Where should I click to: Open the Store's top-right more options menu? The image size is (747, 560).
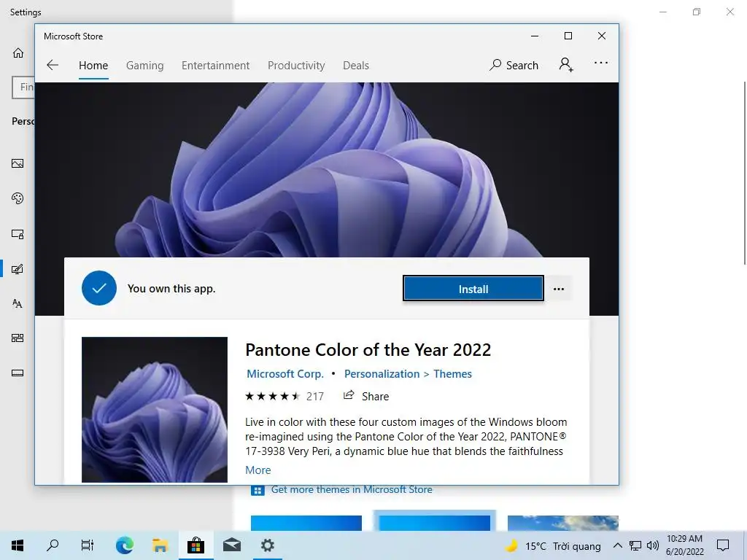coord(601,63)
